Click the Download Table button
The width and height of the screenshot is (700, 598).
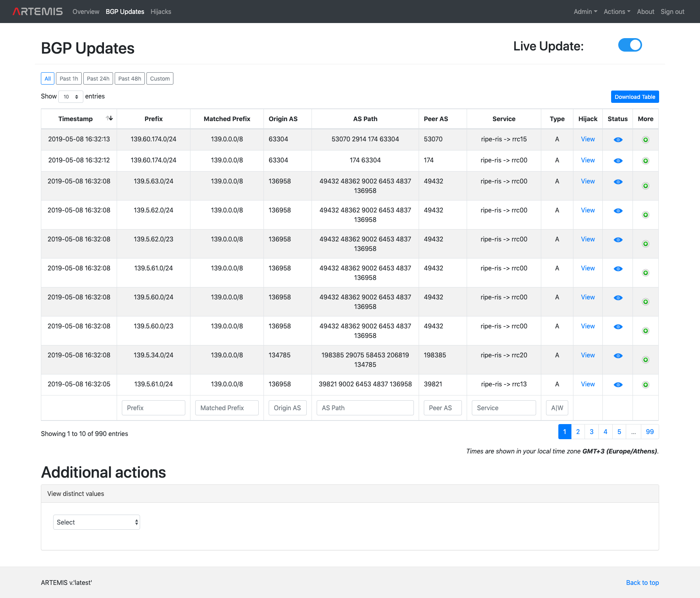634,96
